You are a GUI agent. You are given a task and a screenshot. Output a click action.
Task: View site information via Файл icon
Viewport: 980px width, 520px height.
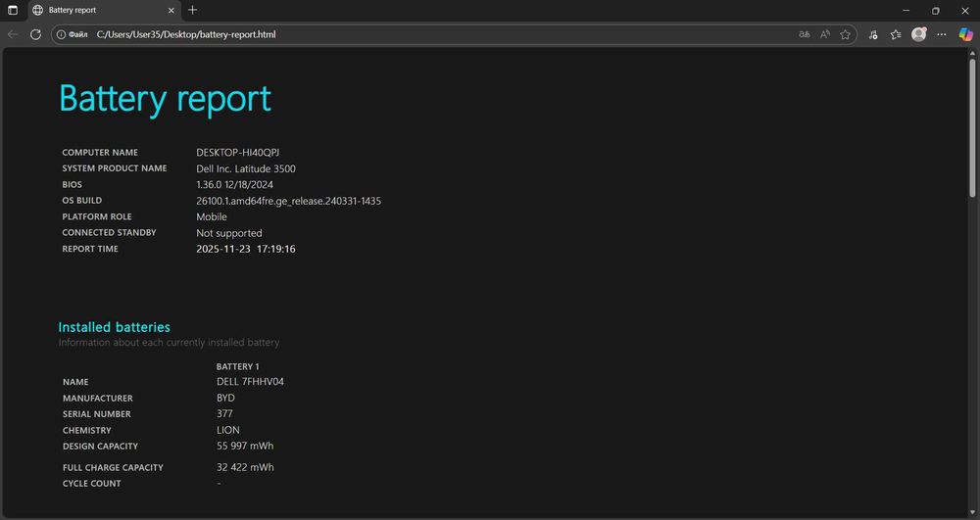pos(72,34)
